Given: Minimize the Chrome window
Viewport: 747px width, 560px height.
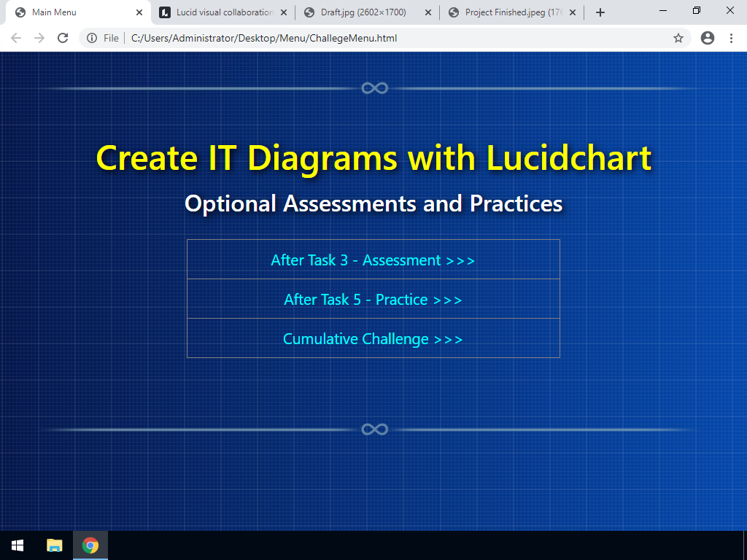Looking at the screenshot, I should (662, 10).
